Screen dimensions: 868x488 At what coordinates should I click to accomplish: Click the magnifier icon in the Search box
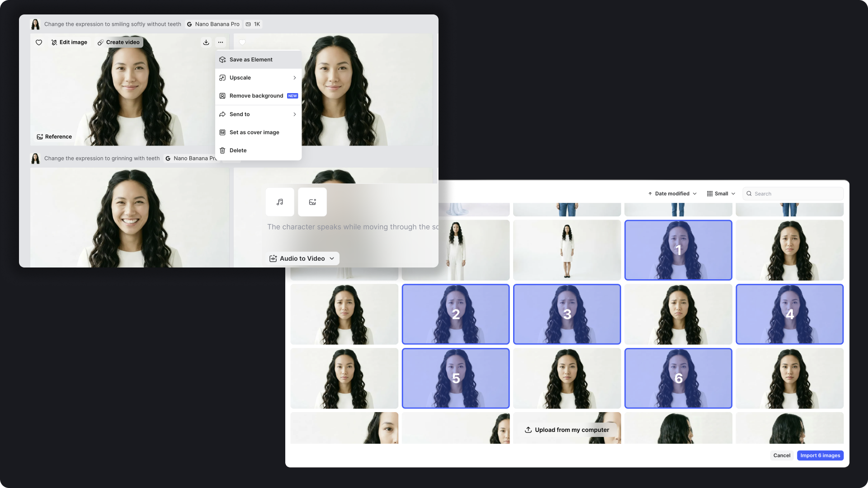(749, 194)
